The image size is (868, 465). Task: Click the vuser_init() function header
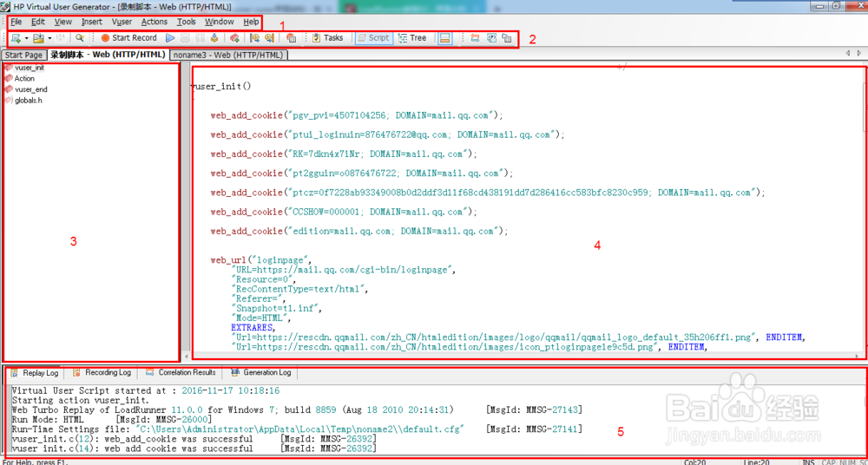220,87
